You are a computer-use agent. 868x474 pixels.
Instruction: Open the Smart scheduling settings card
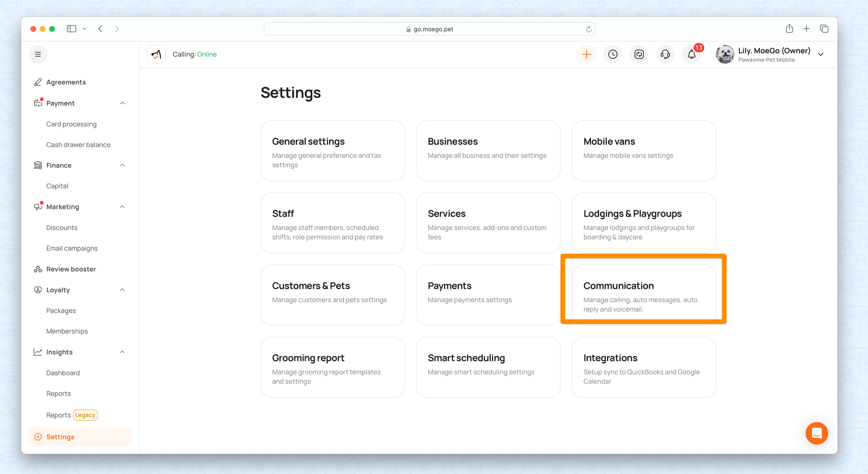click(488, 367)
